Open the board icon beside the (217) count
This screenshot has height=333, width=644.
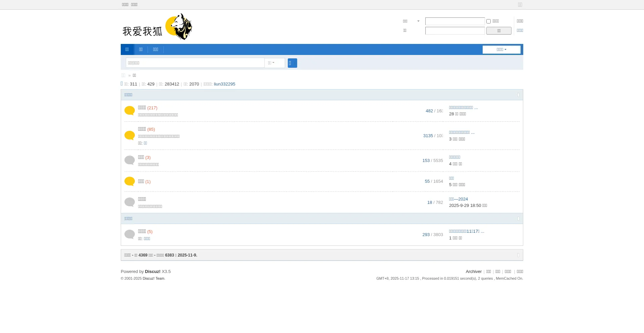pyautogui.click(x=129, y=111)
